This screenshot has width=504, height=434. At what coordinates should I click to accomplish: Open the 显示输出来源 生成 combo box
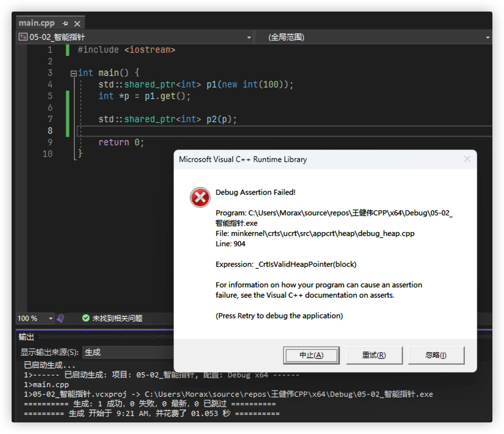[129, 352]
